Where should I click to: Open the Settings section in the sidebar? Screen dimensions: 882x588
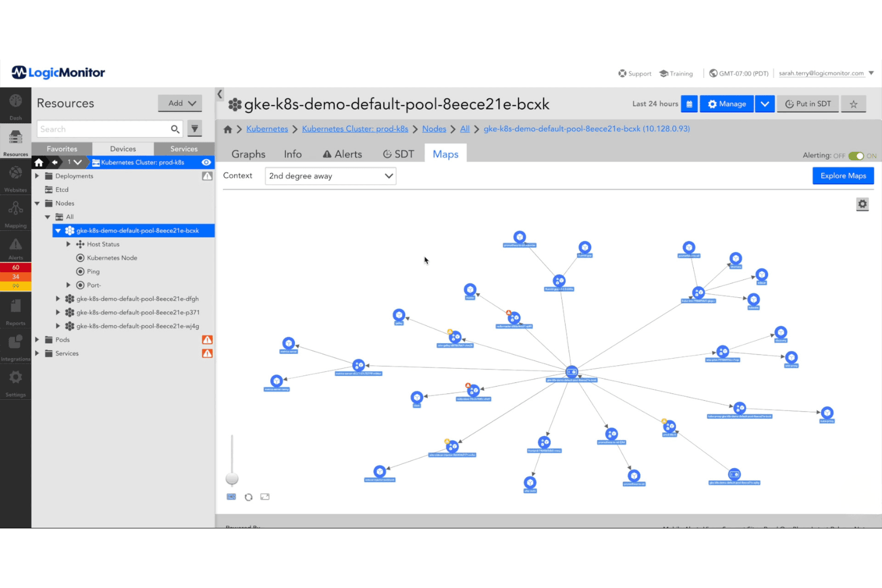point(15,382)
